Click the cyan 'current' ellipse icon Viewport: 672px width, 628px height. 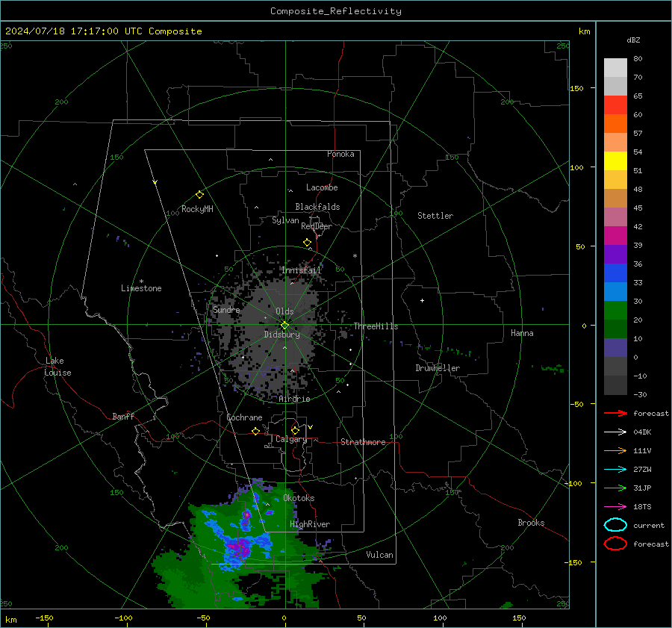(615, 525)
